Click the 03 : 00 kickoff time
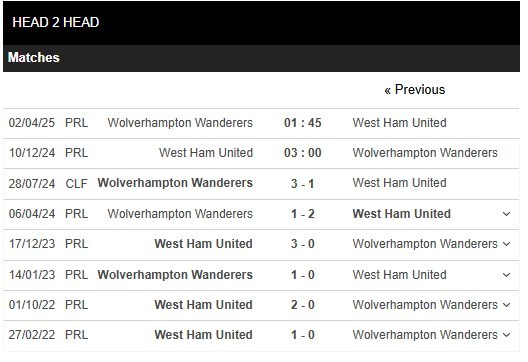 pyautogui.click(x=303, y=153)
